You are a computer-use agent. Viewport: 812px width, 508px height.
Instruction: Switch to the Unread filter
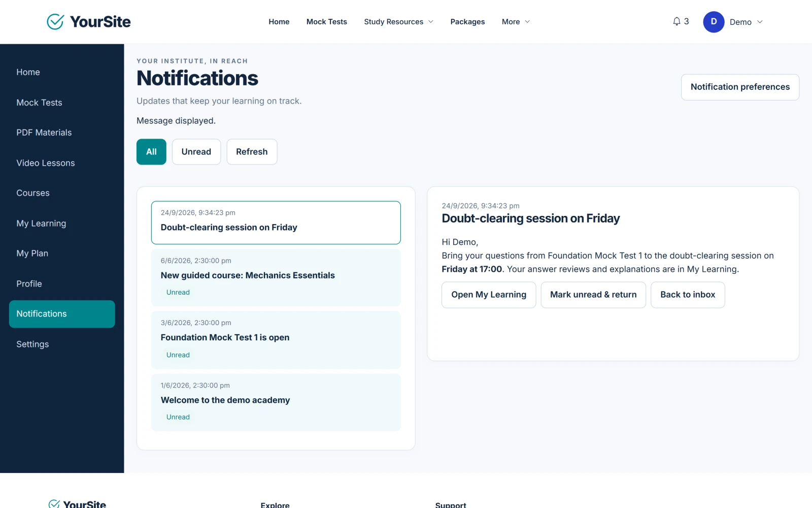click(x=196, y=152)
